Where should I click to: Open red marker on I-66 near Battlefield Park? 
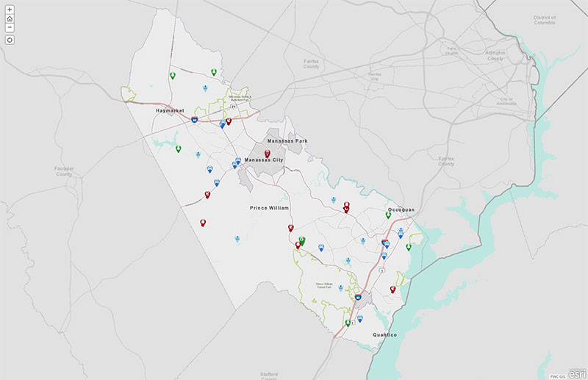click(229, 121)
